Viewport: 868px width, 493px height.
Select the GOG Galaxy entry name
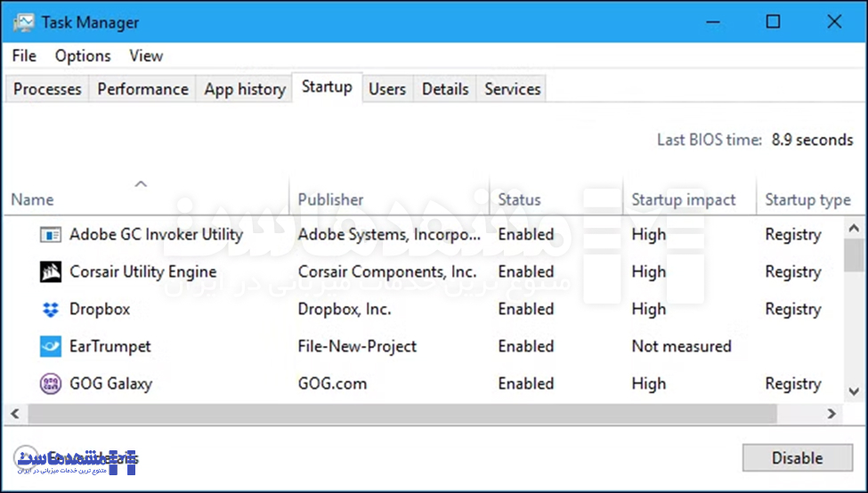tap(110, 384)
